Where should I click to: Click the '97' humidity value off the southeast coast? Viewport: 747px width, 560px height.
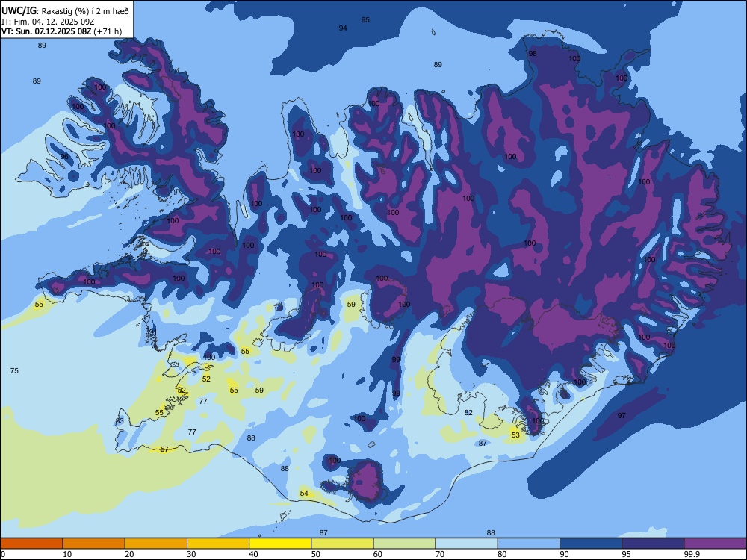coord(622,415)
